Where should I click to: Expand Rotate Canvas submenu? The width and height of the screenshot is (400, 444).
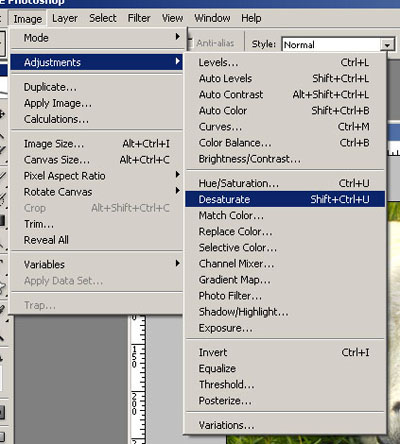tap(97, 192)
